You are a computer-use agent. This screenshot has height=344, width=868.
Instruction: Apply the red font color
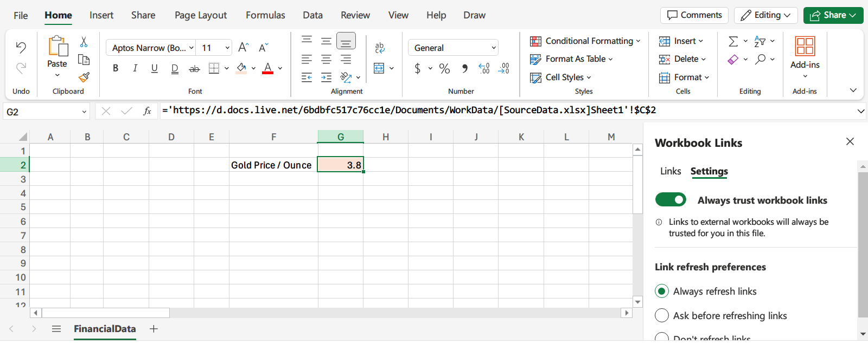point(268,68)
